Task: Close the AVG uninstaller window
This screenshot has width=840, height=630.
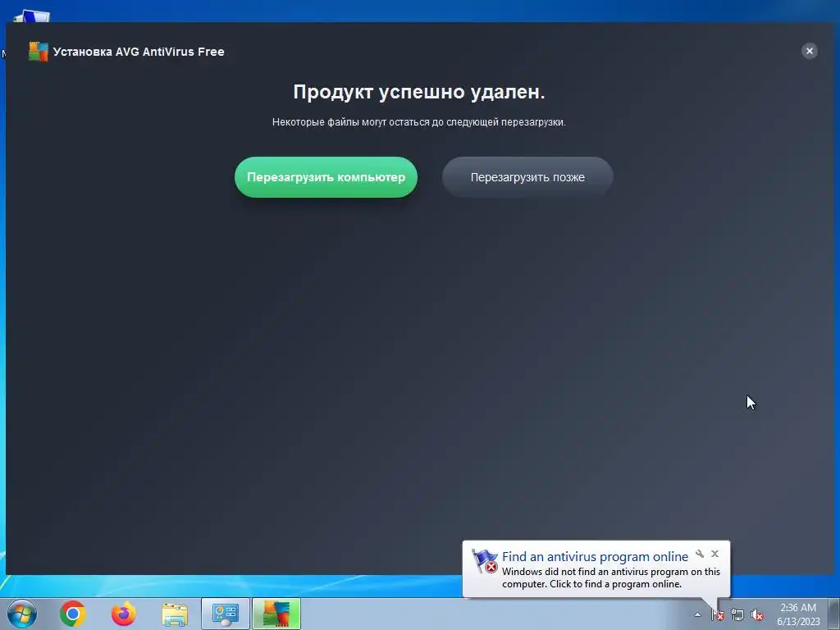Action: (x=810, y=51)
